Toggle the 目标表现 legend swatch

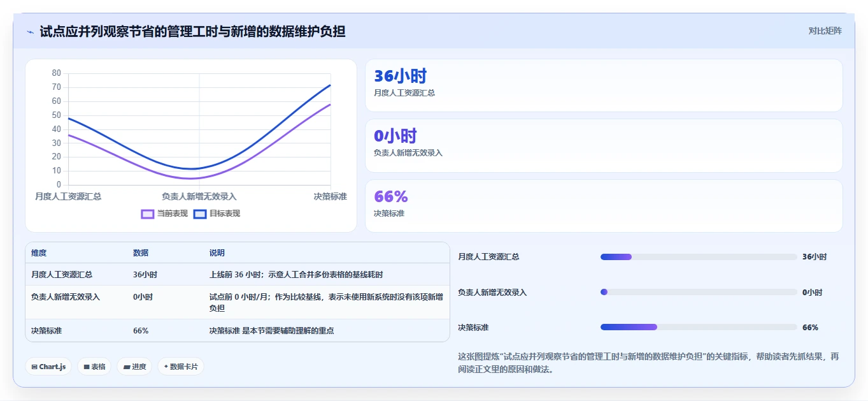tap(200, 214)
